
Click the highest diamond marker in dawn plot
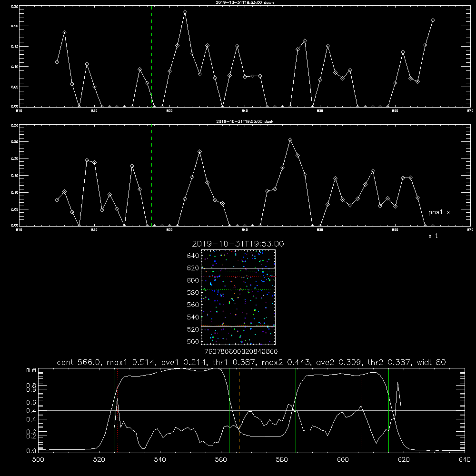pos(185,12)
